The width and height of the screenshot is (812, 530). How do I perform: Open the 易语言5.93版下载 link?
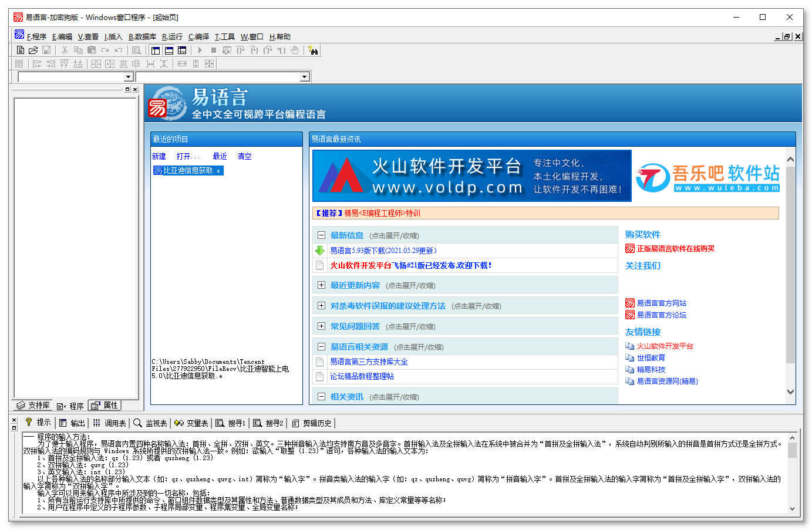click(383, 251)
